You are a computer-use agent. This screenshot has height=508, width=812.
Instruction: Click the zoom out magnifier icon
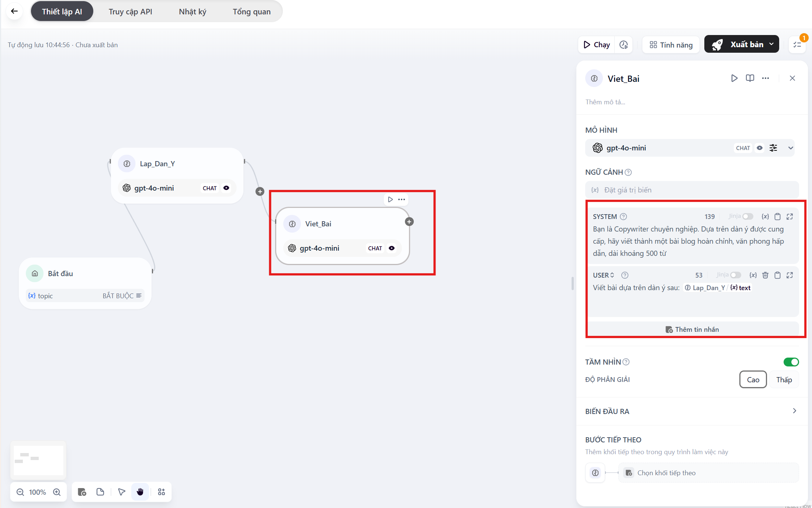[20, 492]
